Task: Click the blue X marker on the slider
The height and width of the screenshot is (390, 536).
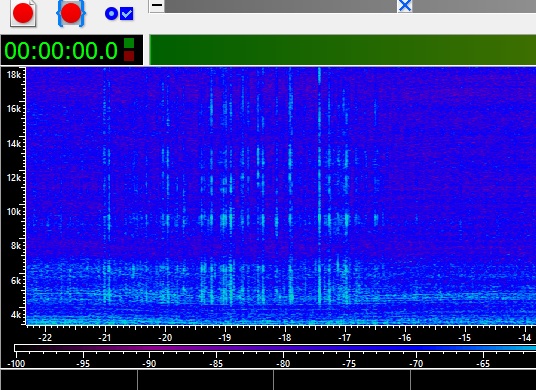Action: pos(405,6)
